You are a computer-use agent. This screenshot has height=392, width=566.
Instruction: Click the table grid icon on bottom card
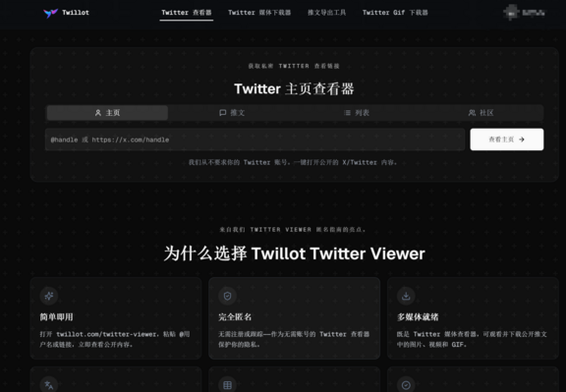point(227,385)
